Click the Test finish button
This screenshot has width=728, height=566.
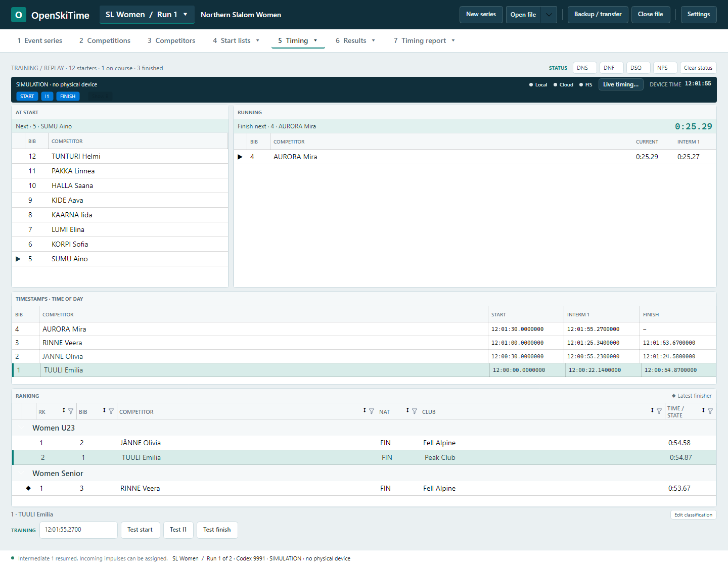click(x=217, y=530)
